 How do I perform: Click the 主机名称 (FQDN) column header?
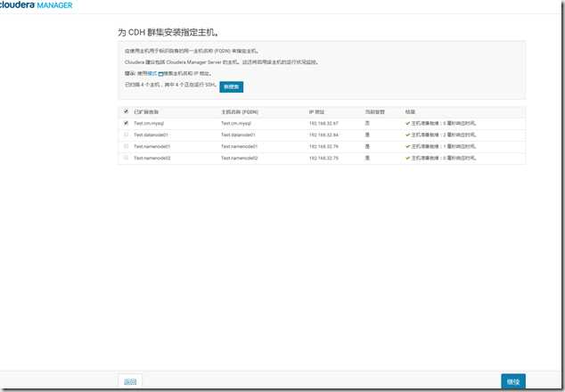pyautogui.click(x=240, y=112)
